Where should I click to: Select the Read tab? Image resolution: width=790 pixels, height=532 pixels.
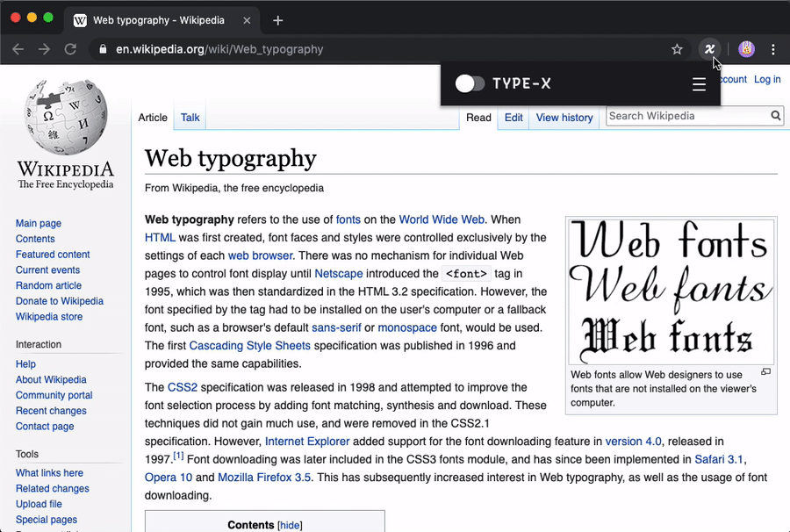click(x=478, y=118)
